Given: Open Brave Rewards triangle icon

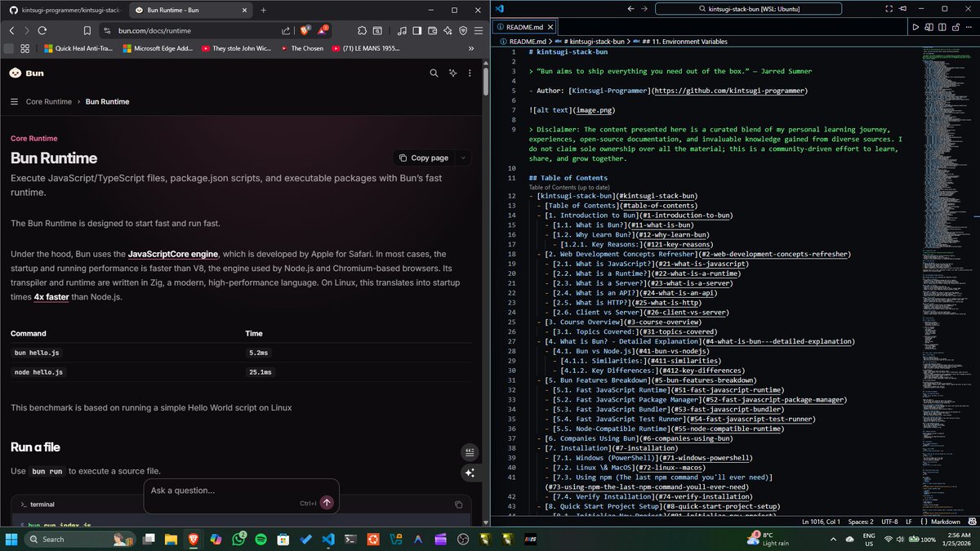Looking at the screenshot, I should tap(324, 30).
